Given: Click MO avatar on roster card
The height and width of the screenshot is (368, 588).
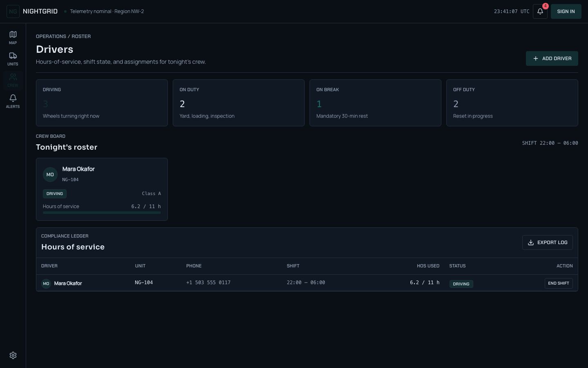Looking at the screenshot, I should [x=50, y=175].
